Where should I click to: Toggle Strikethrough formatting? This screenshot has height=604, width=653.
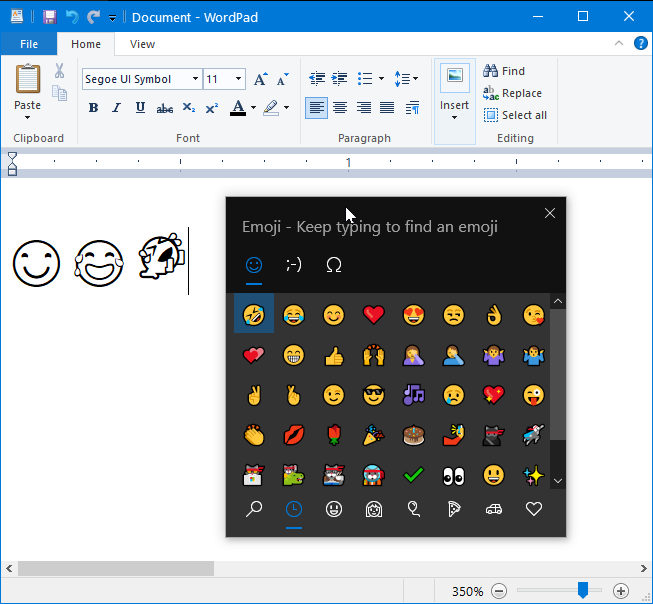click(x=164, y=109)
